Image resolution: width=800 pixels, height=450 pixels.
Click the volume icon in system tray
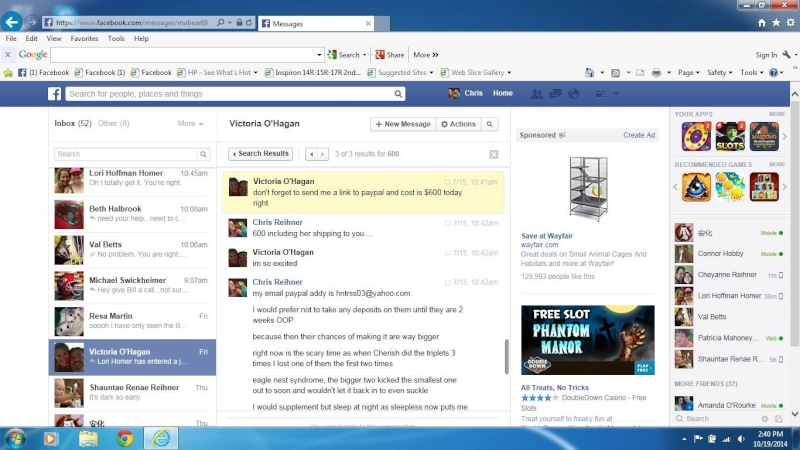pos(741,439)
